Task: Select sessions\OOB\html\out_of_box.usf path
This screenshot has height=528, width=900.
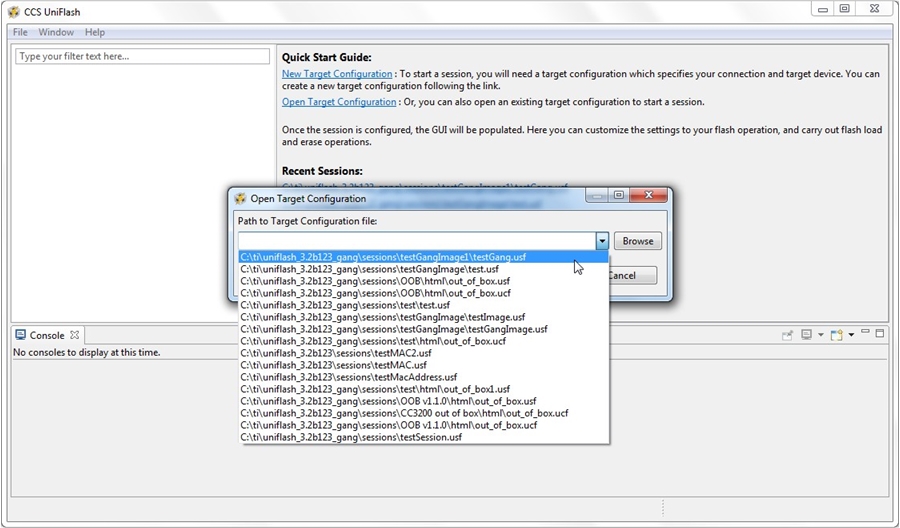Action: point(423,281)
